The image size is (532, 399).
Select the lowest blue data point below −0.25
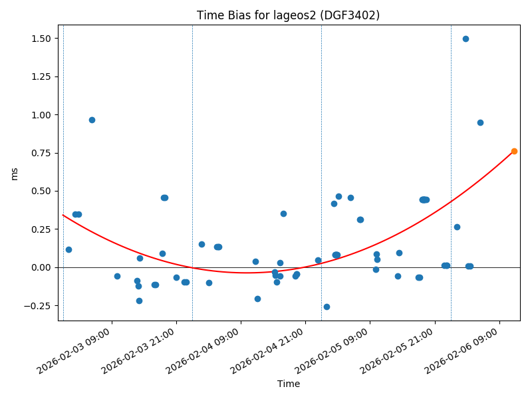327,307
